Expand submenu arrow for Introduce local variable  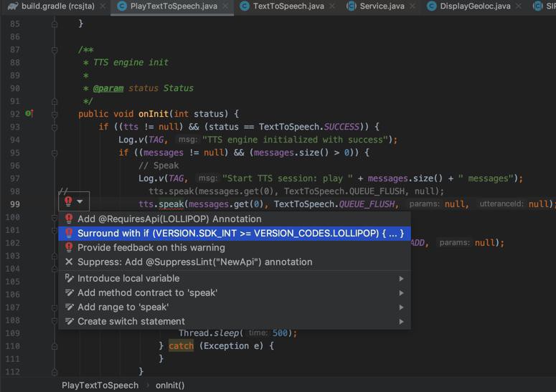[x=402, y=279]
